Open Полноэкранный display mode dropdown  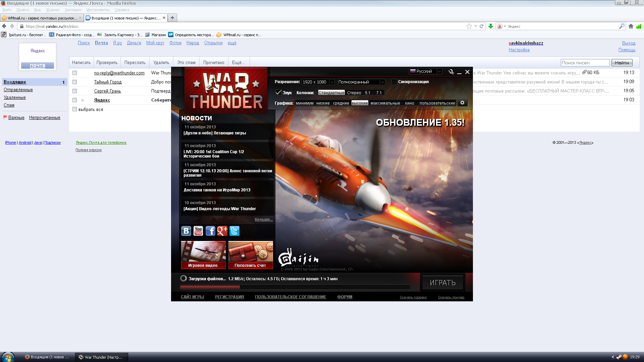[x=361, y=82]
